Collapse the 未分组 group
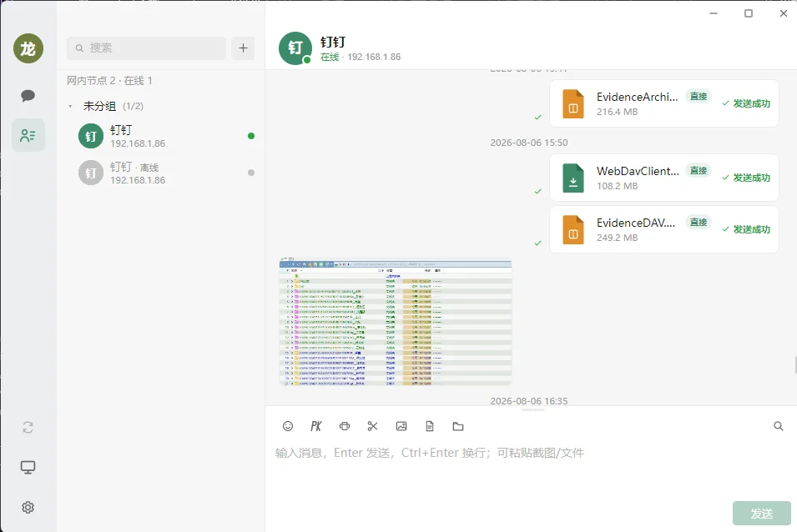 click(x=71, y=106)
